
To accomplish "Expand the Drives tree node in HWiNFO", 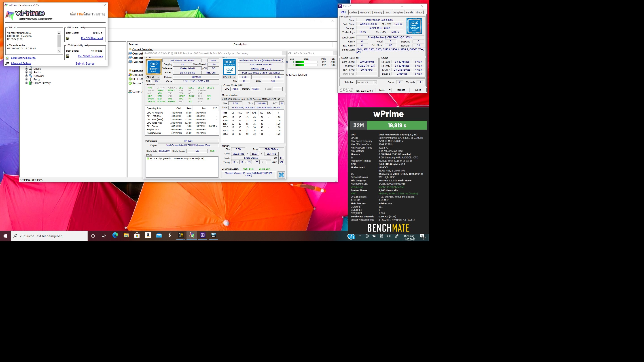I will [27, 69].
